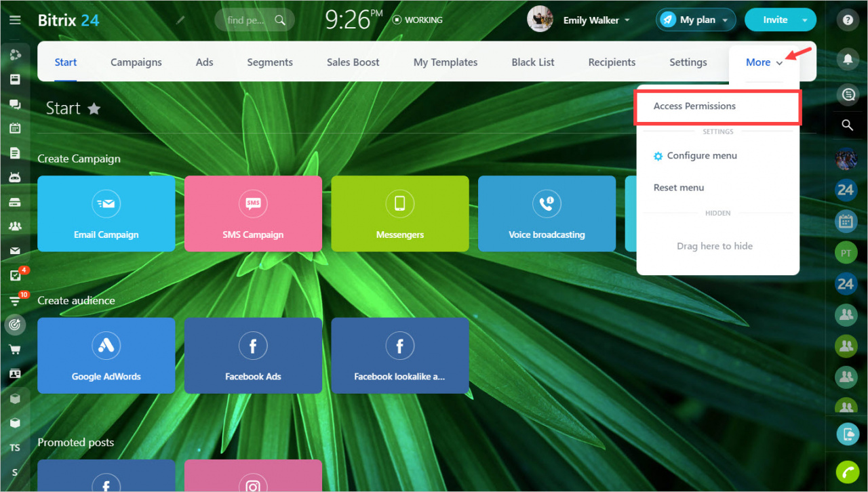
Task: Click Emily Walker's profile photo
Action: pos(540,20)
